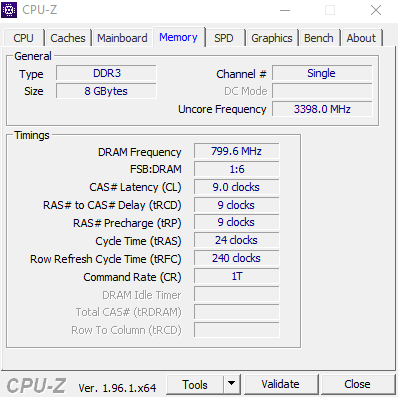
Task: Click the Close button at bottom
Action: point(357,384)
